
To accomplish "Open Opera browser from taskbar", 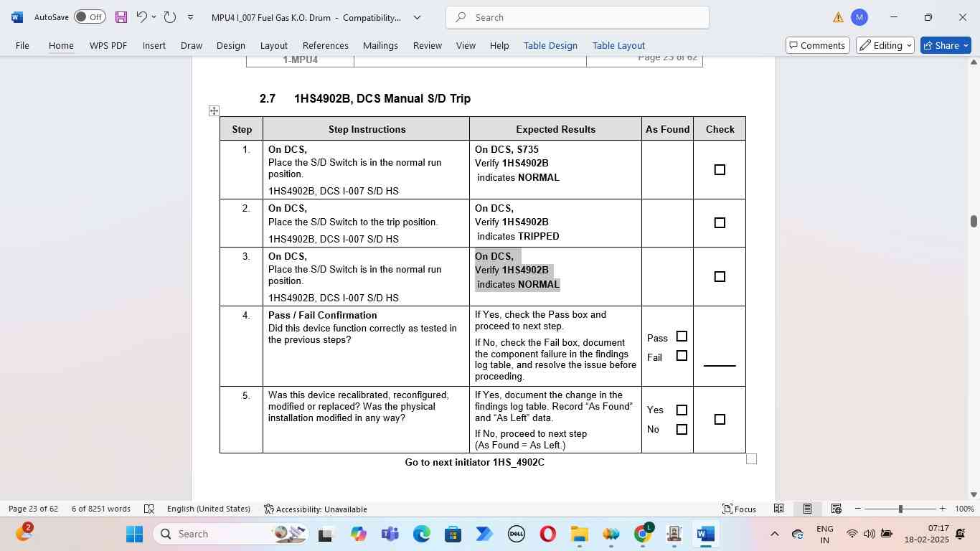I will coord(548,534).
